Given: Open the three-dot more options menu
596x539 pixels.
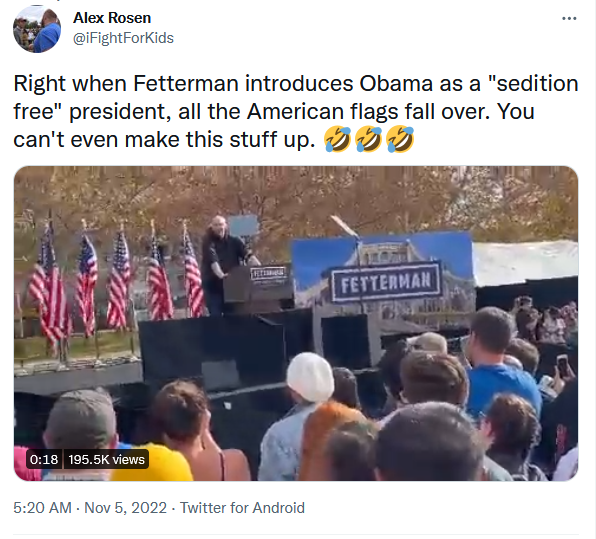Looking at the screenshot, I should 569,18.
